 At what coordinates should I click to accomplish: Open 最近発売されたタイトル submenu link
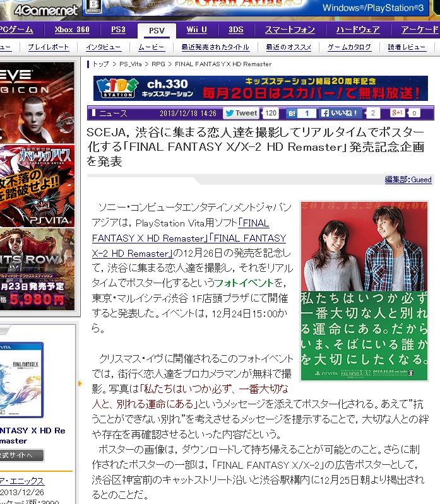click(215, 47)
